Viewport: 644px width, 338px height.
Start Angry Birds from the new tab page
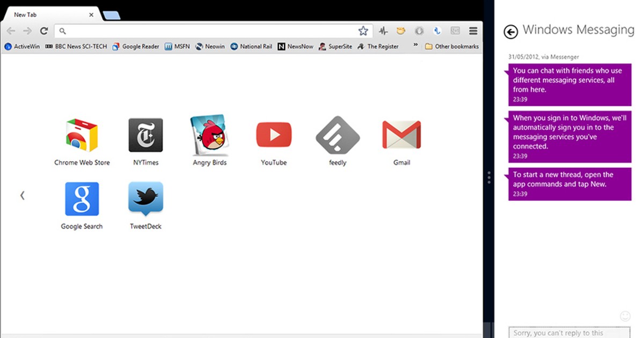click(x=209, y=134)
